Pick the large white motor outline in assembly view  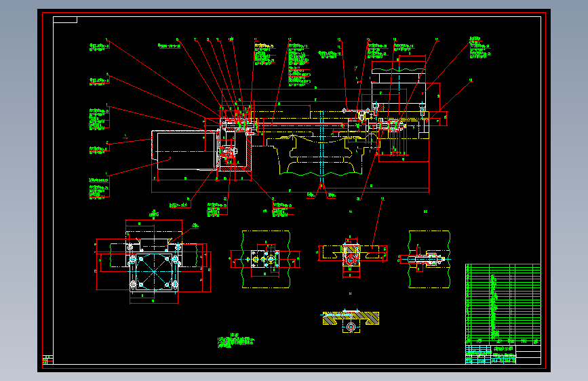(x=185, y=151)
